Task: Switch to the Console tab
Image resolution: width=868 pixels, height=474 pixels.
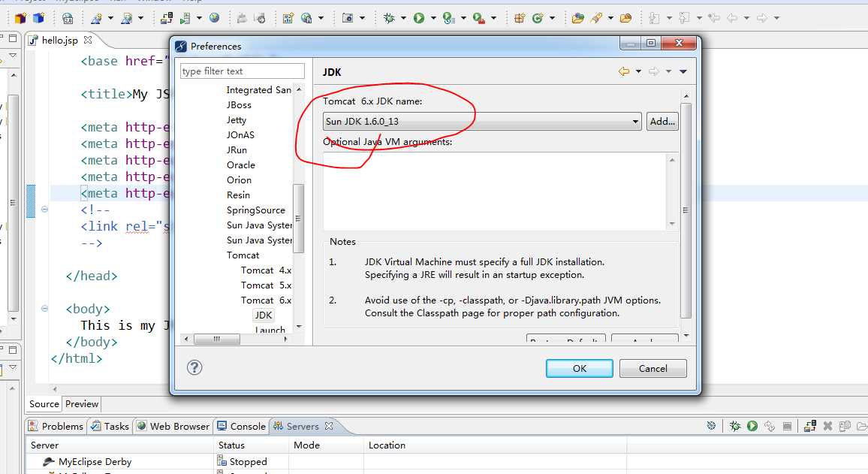Action: coord(241,426)
